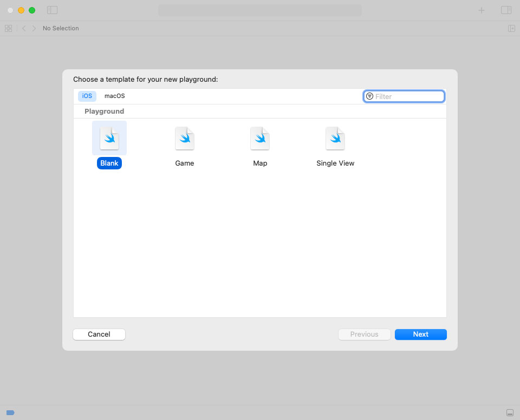Click the filter icon inside the search field
This screenshot has height=420, width=520.
369,96
